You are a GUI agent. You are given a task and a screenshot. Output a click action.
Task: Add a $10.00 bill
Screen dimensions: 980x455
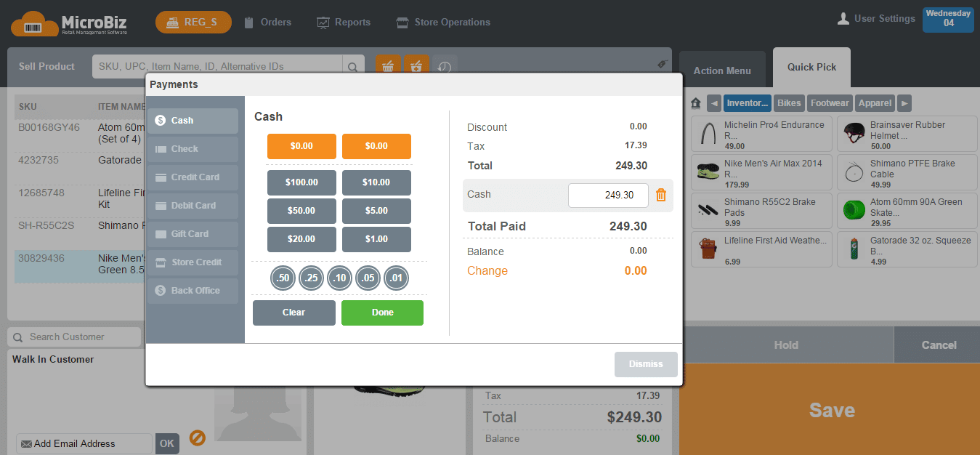(376, 182)
